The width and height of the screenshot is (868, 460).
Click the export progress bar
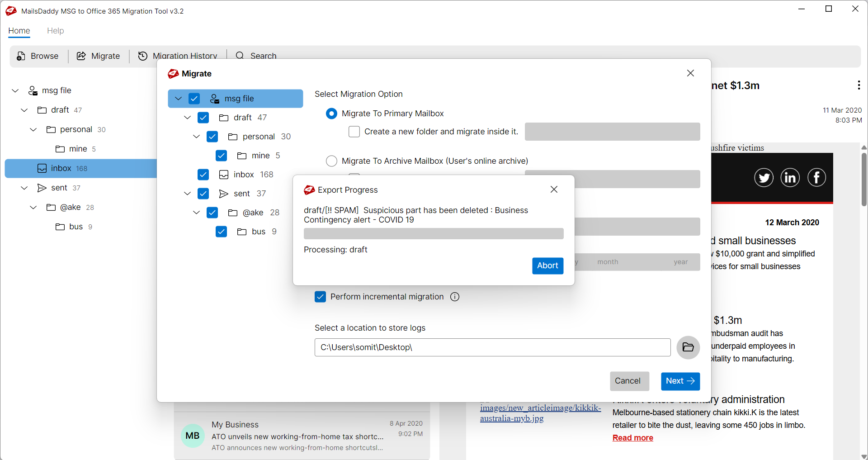434,233
